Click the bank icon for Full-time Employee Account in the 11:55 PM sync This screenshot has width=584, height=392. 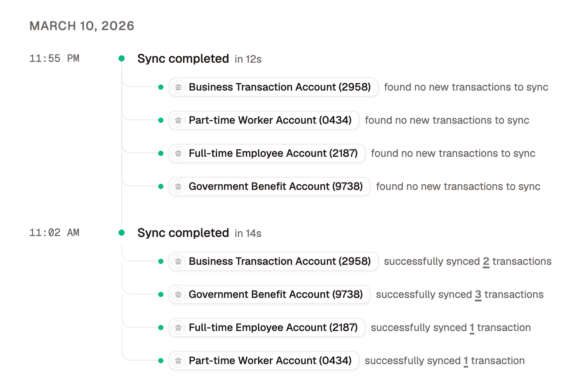coord(178,153)
